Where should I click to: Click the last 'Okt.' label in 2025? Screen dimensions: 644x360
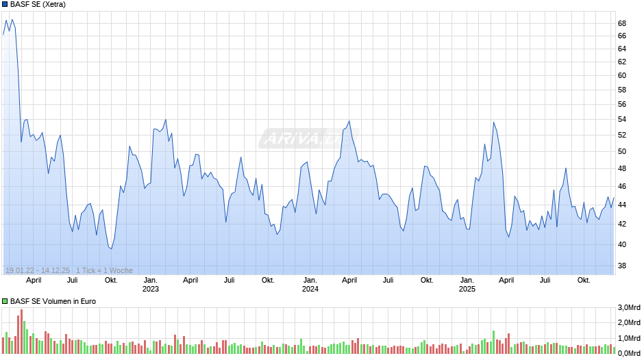coord(584,281)
